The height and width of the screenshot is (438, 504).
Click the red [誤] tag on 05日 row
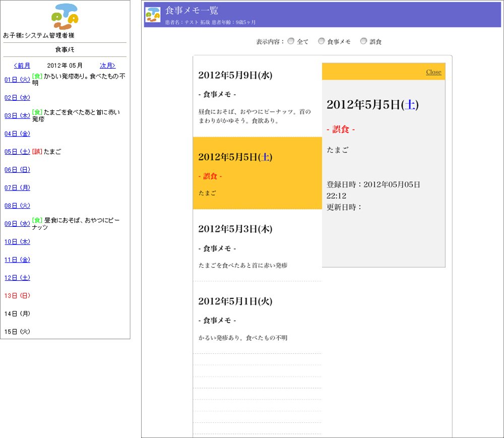pyautogui.click(x=37, y=151)
